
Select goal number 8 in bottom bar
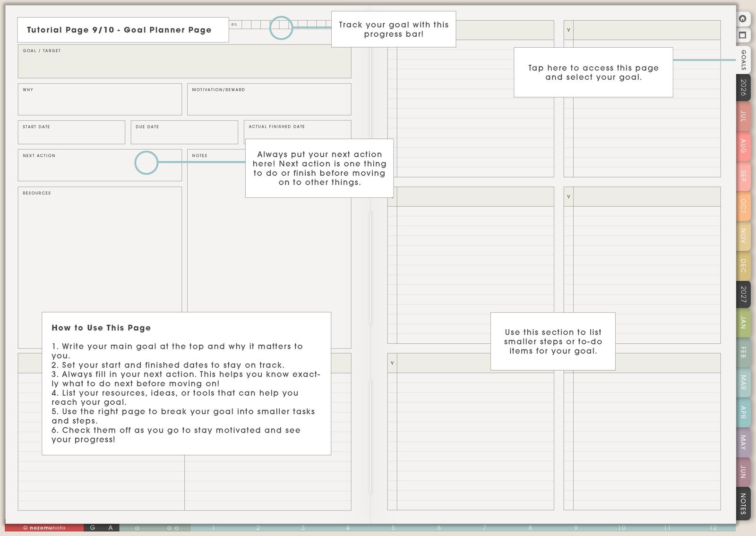[x=530, y=528]
